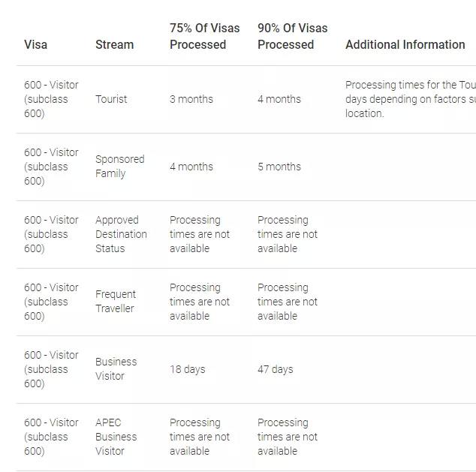This screenshot has height=472, width=476.
Task: Click the 5 months processing value
Action: pos(279,167)
